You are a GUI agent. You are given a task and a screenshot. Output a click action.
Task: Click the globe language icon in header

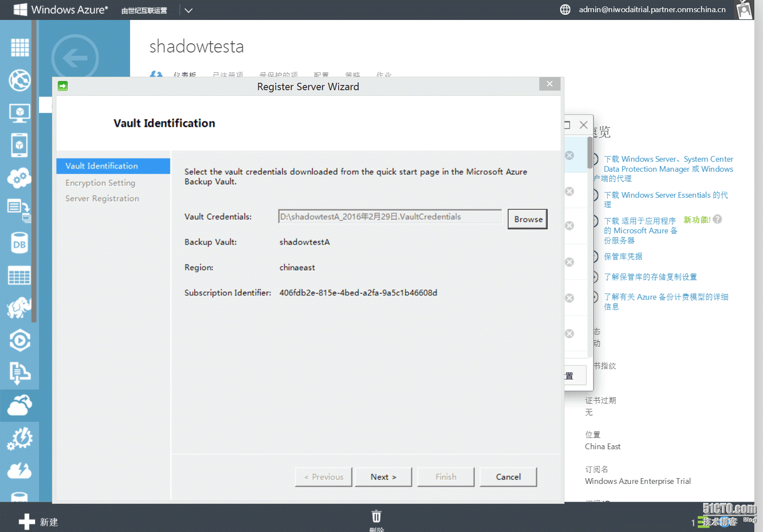565,10
